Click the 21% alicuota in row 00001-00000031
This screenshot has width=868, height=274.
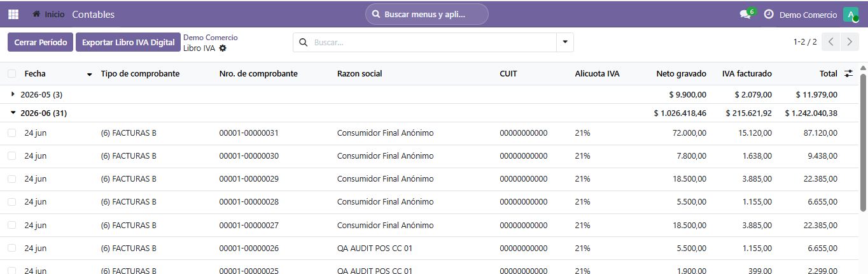pos(582,133)
